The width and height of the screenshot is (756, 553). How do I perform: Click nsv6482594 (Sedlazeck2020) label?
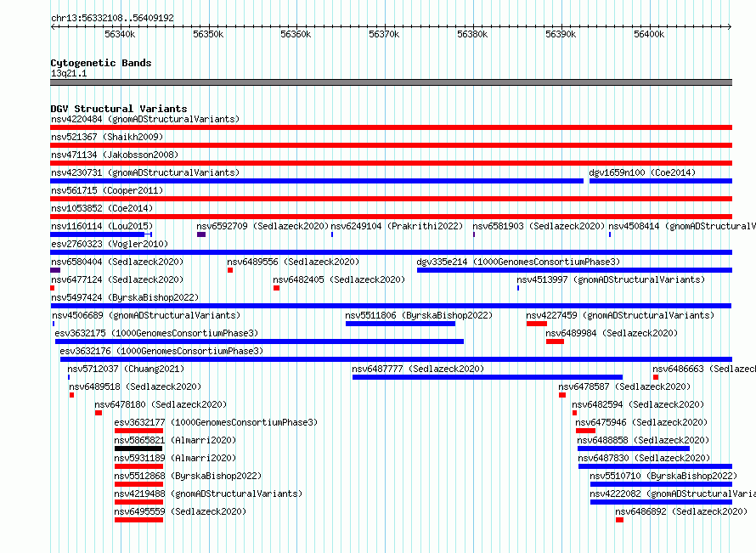tap(638, 404)
